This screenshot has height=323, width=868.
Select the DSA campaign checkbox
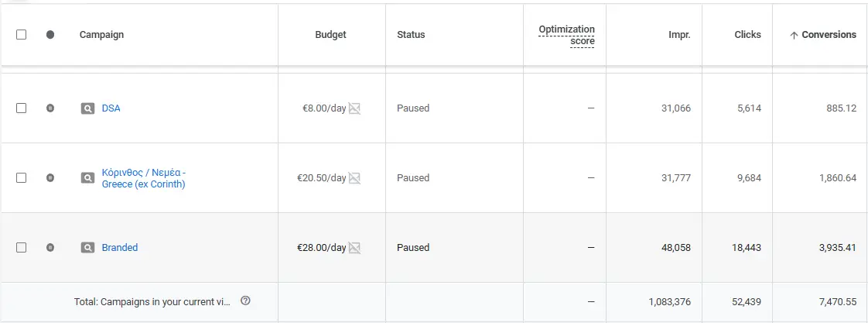(x=22, y=108)
